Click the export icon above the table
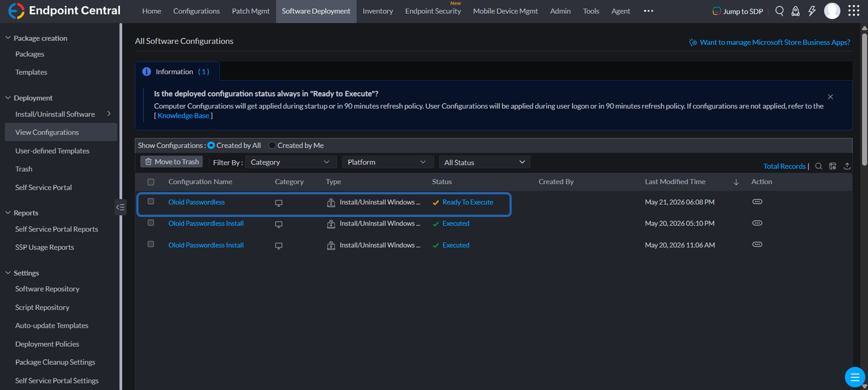The width and height of the screenshot is (868, 390). pyautogui.click(x=847, y=166)
